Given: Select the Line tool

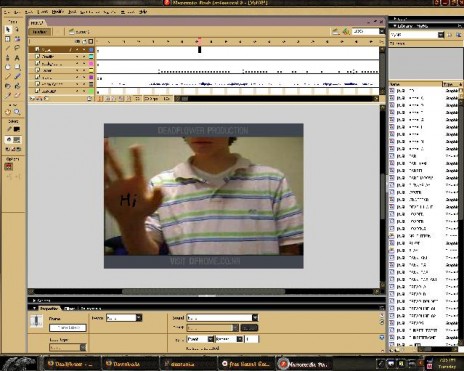Looking at the screenshot, I should [8, 48].
